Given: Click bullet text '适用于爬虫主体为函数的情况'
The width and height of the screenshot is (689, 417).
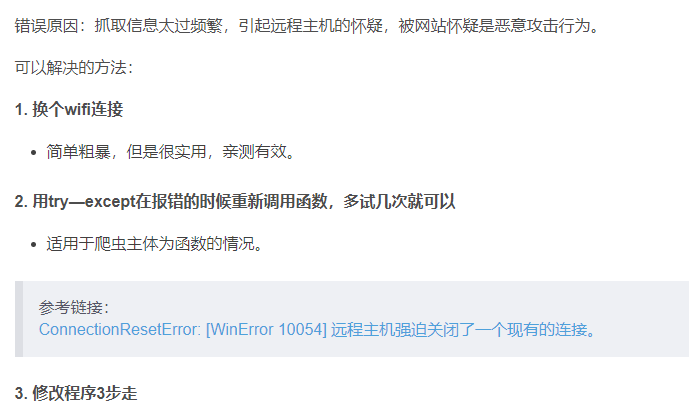Looking at the screenshot, I should (x=150, y=243).
